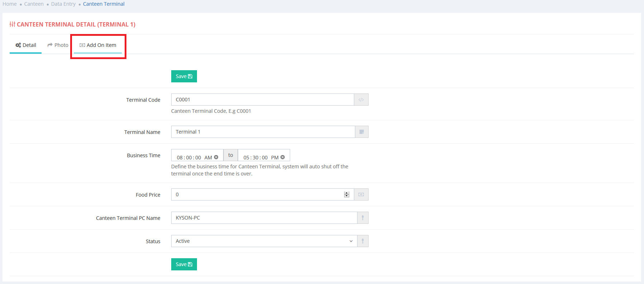The image size is (644, 284).
Task: Focus the Canteen Terminal PC Name field
Action: (x=264, y=218)
